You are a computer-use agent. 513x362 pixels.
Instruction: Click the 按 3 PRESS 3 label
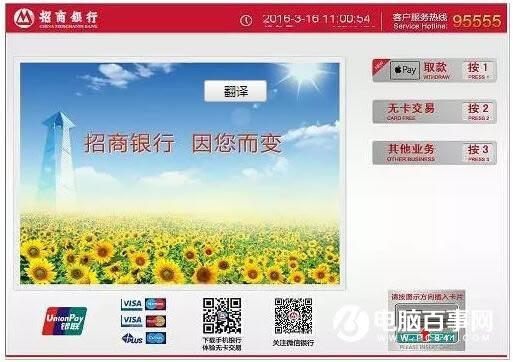478,153
